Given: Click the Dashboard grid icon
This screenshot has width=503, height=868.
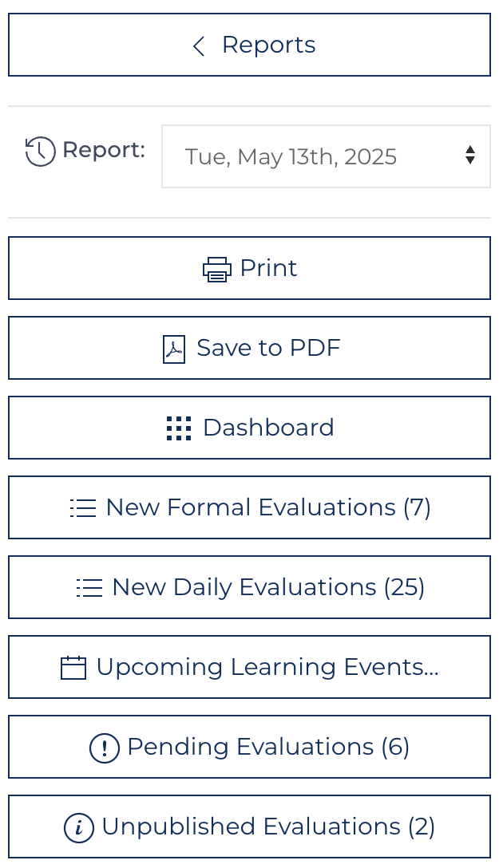Looking at the screenshot, I should 179,428.
